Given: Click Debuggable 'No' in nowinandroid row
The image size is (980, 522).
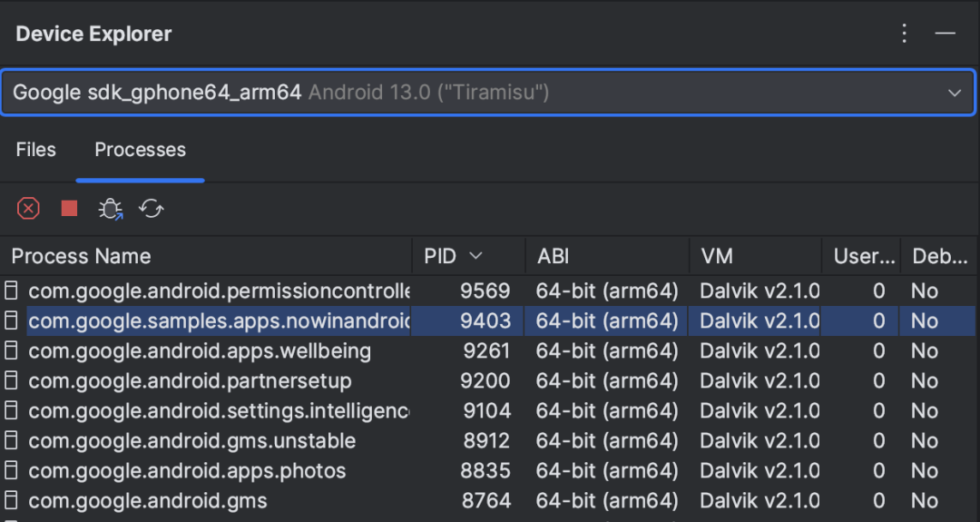Looking at the screenshot, I should click(x=925, y=320).
